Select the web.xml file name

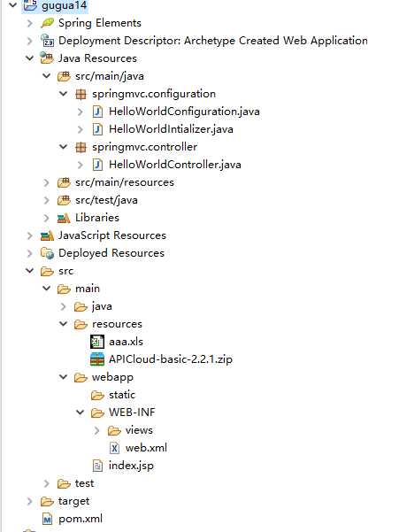point(146,448)
